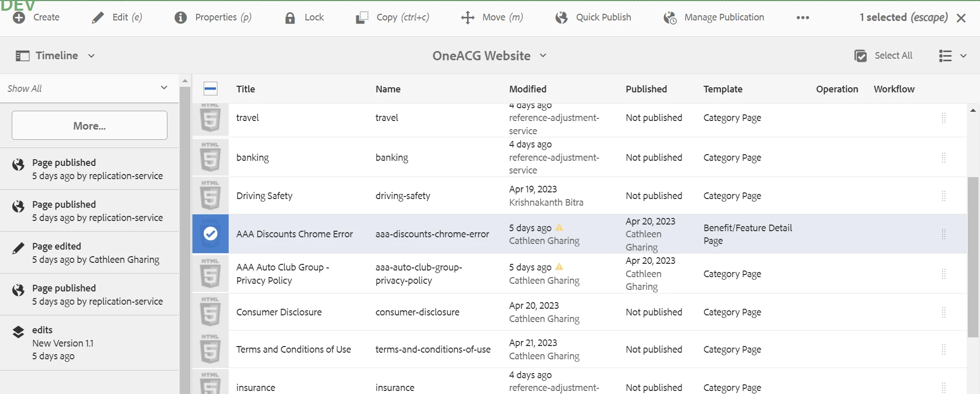Click the version layers icon beside edits
This screenshot has width=980, height=394.
(x=18, y=332)
